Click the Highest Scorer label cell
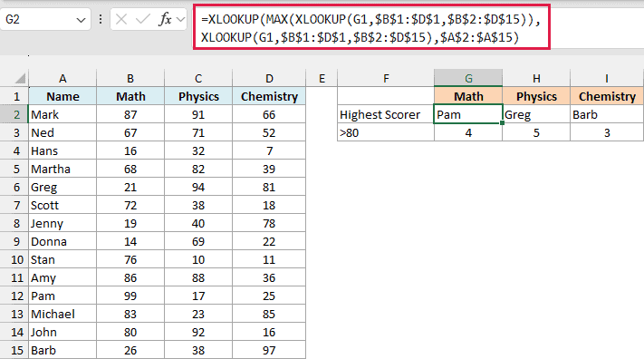This screenshot has height=359, width=644. (x=386, y=114)
